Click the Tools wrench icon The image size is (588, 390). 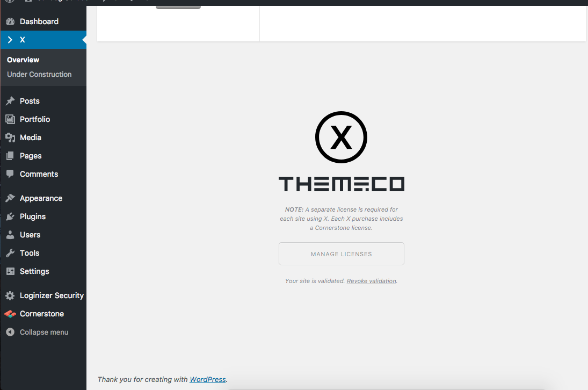coord(10,253)
